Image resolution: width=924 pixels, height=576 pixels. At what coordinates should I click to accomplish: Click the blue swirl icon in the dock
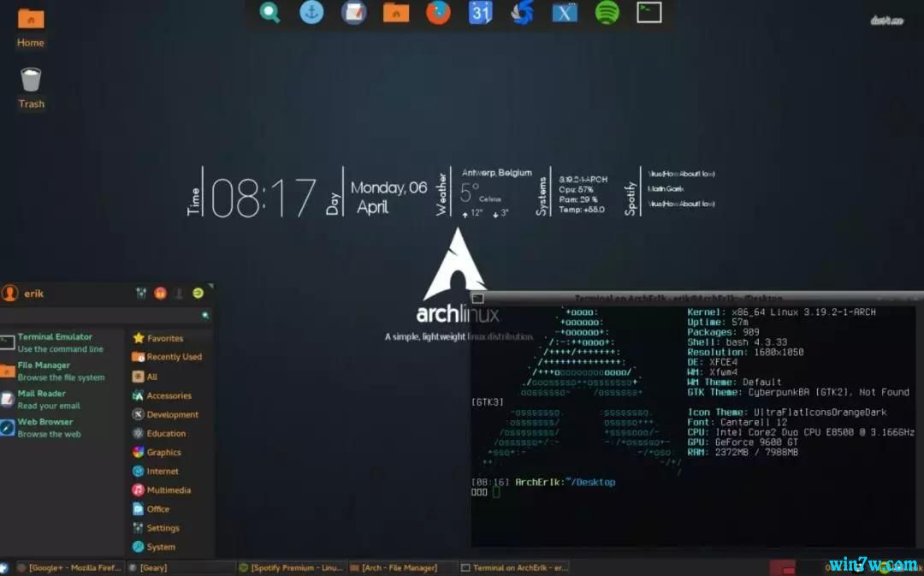522,12
